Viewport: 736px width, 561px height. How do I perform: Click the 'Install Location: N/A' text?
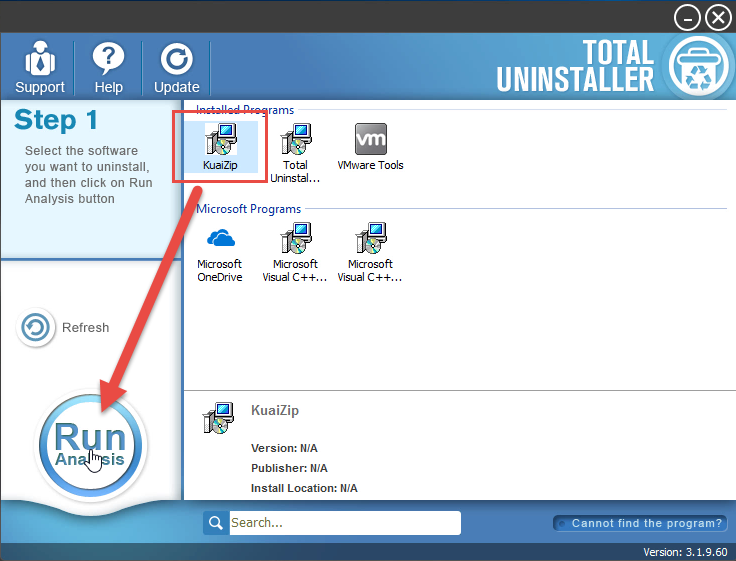tap(304, 488)
